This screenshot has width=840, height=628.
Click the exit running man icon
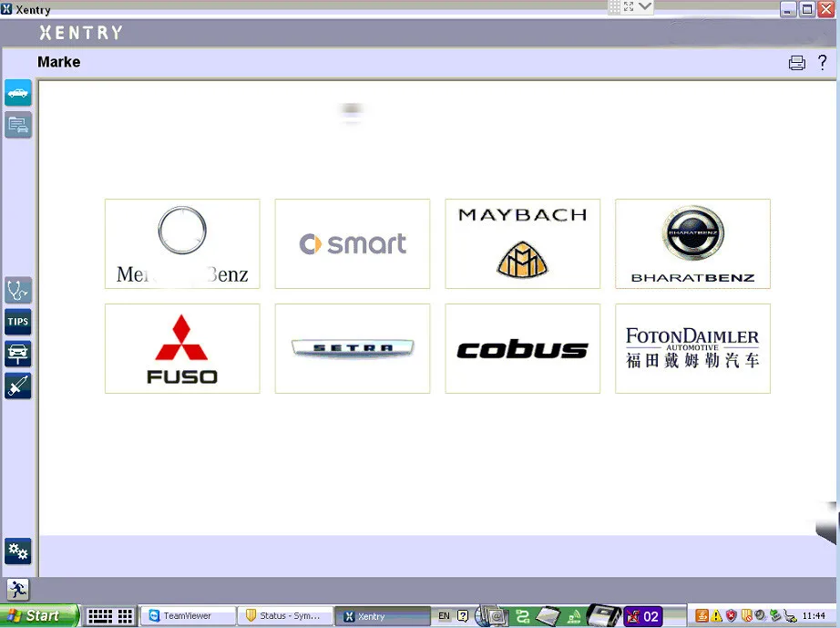coord(18,590)
